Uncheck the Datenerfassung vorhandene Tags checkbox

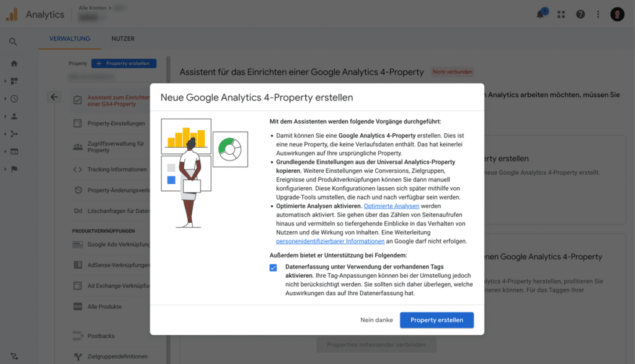click(x=273, y=267)
